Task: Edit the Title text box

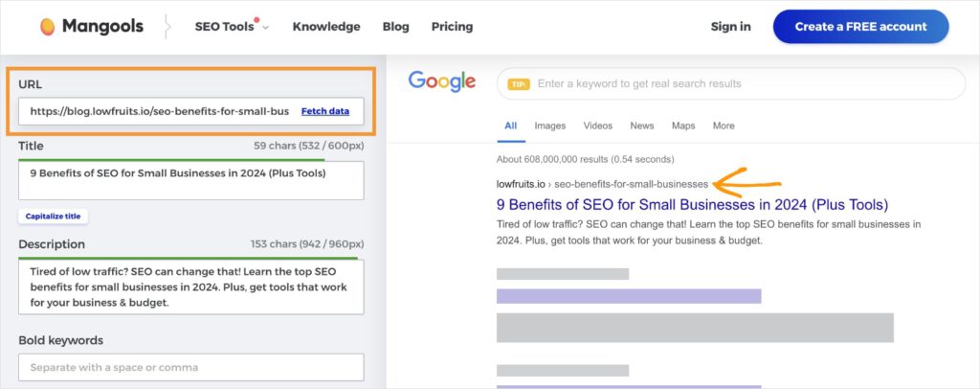Action: click(x=191, y=181)
